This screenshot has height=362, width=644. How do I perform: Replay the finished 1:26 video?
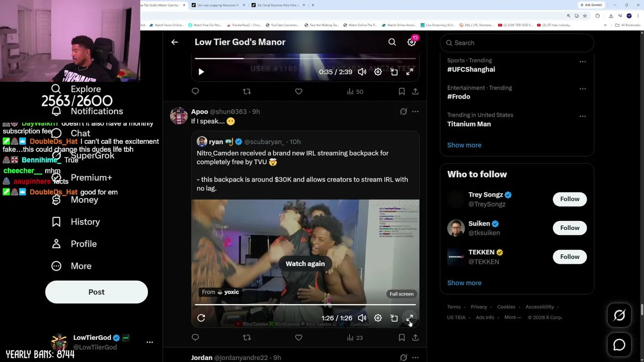pos(201,318)
